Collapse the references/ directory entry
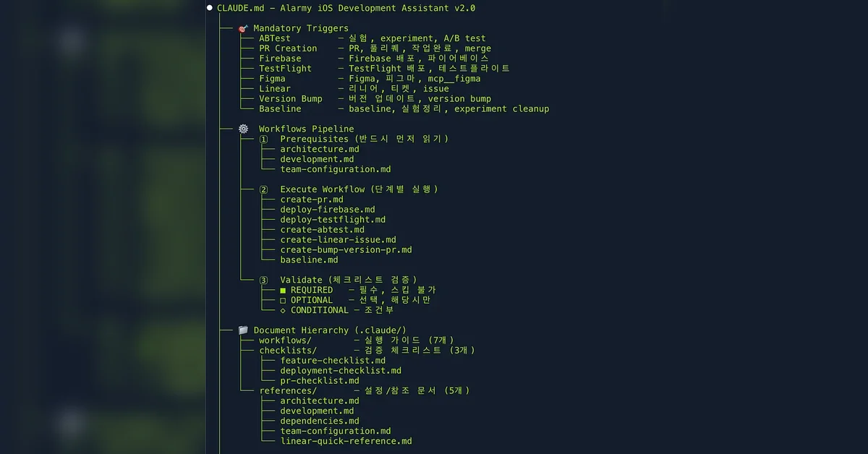Screen dimensions: 868x454 tap(288, 390)
